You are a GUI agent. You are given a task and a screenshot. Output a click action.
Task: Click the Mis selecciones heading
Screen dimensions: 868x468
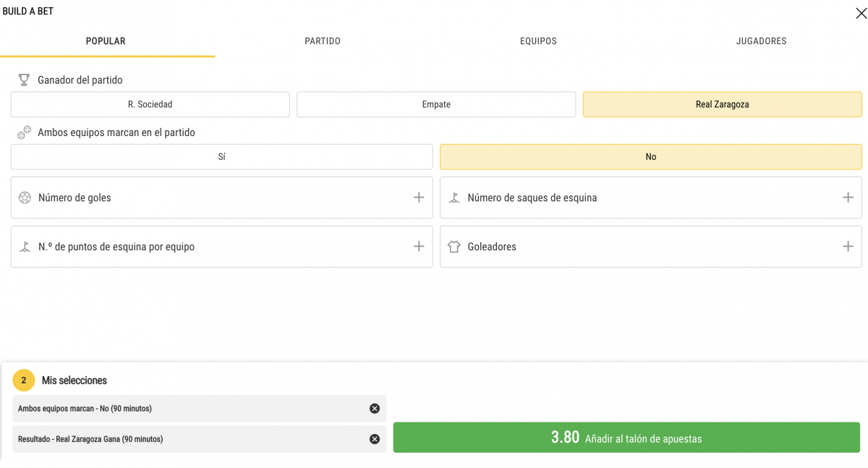pos(75,380)
